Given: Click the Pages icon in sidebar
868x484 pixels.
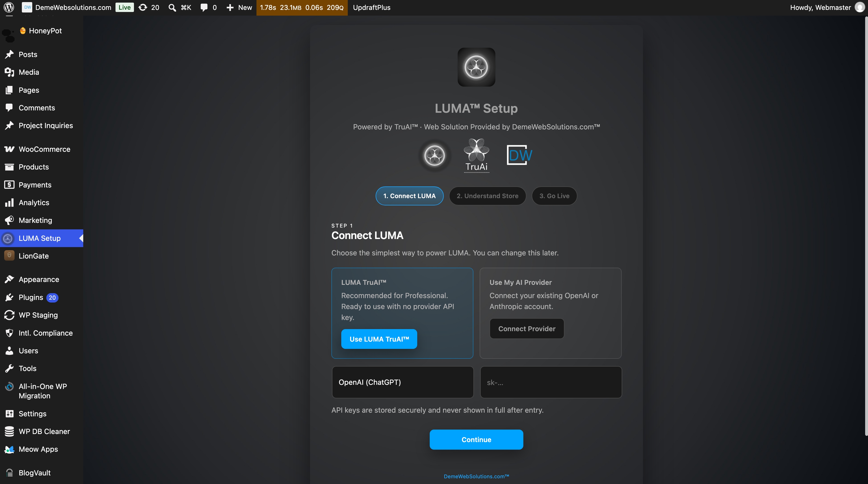Looking at the screenshot, I should coord(9,90).
